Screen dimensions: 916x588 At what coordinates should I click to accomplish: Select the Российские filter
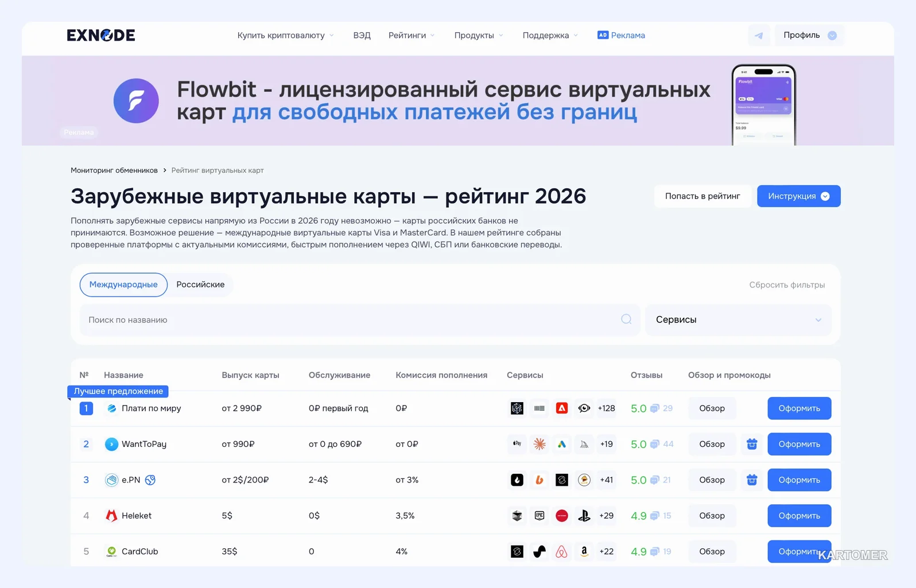[x=200, y=285]
